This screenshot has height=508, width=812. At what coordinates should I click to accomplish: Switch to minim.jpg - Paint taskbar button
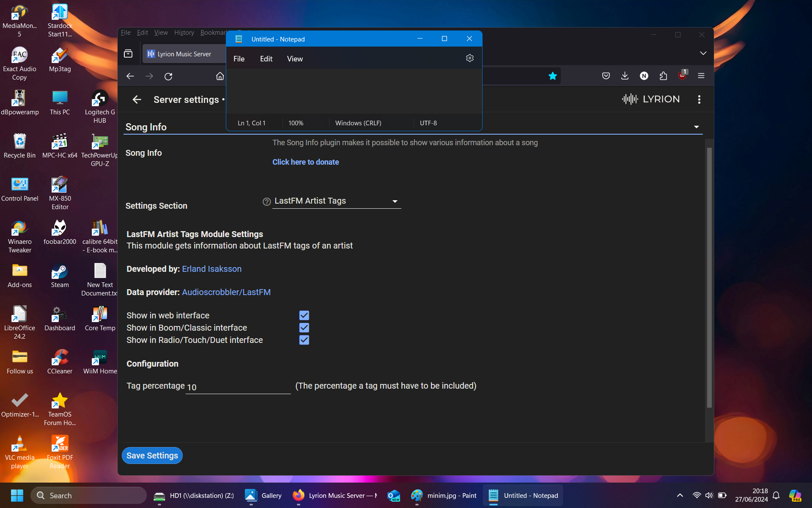pos(443,495)
